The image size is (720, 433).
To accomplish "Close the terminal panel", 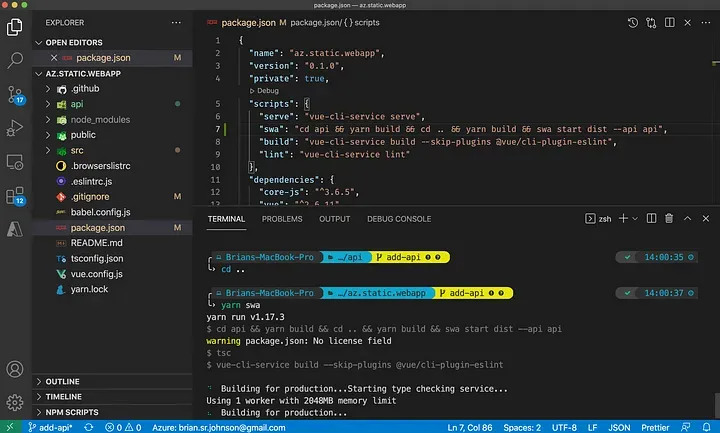I will 706,219.
